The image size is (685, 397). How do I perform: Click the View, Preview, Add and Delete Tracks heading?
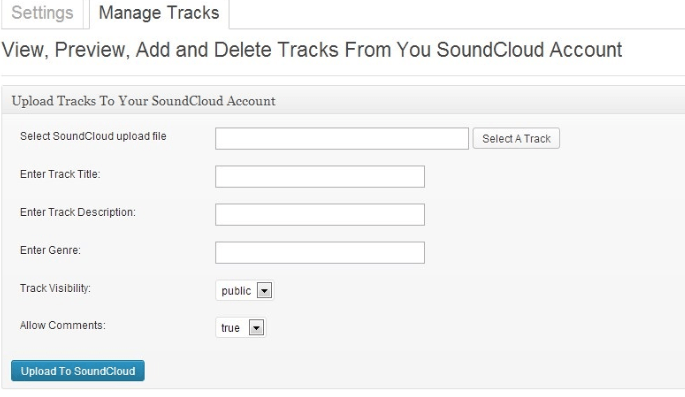[x=312, y=49]
